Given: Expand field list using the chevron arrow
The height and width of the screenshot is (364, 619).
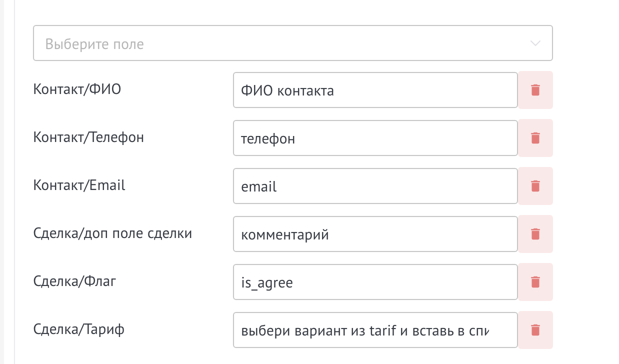Looking at the screenshot, I should pyautogui.click(x=535, y=43).
